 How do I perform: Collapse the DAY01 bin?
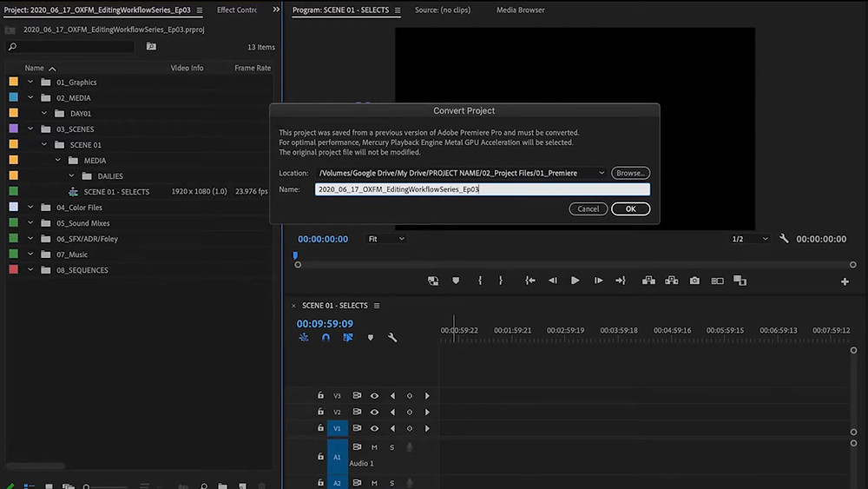pos(44,113)
